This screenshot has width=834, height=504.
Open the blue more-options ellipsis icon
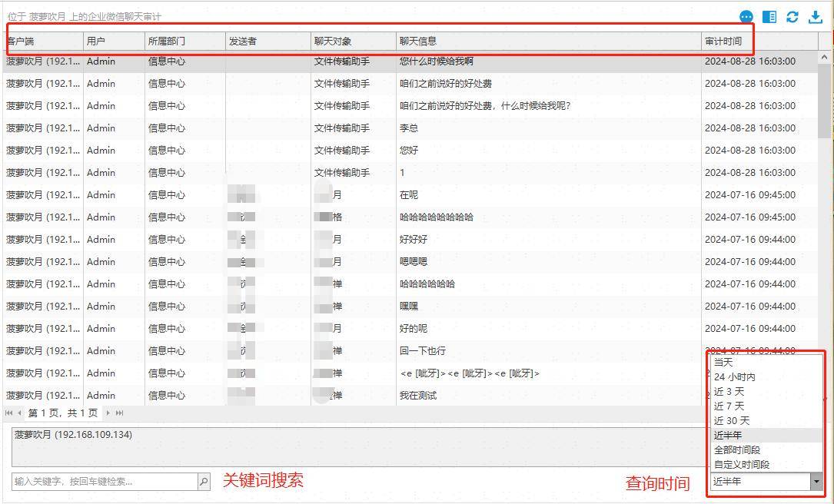click(746, 17)
